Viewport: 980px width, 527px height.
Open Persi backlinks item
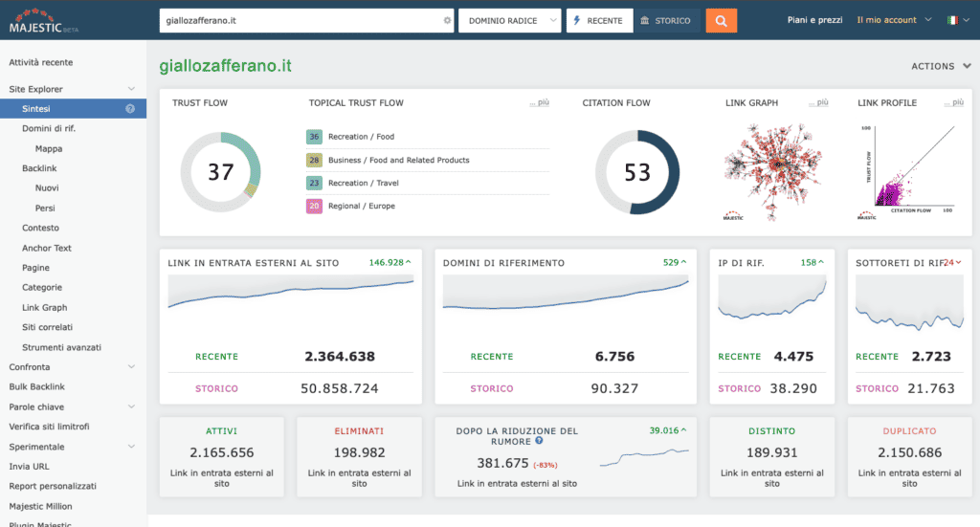(45, 208)
